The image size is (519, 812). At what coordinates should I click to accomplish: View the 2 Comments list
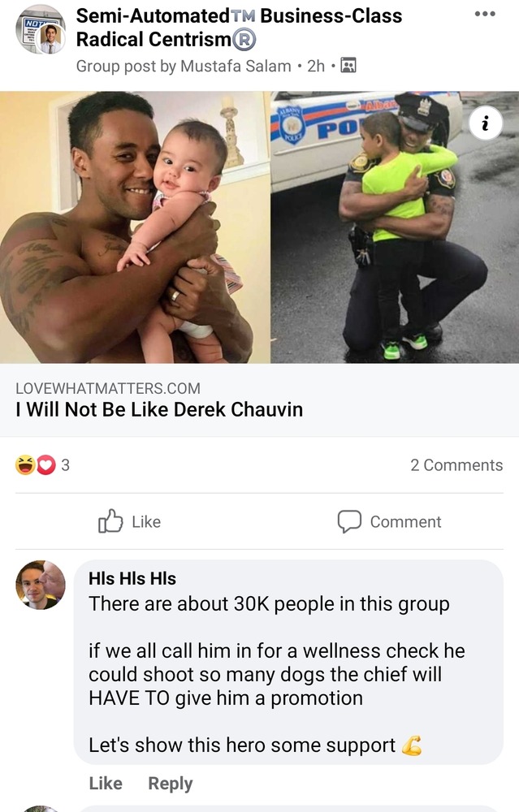(456, 465)
